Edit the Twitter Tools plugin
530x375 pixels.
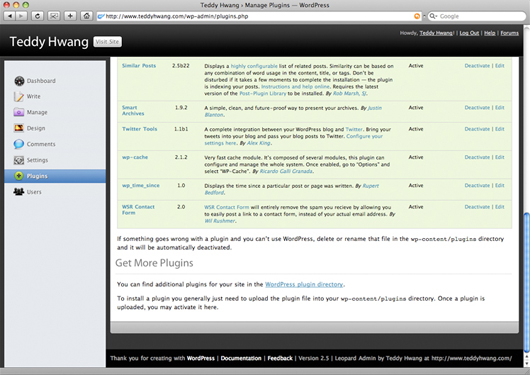click(x=500, y=129)
